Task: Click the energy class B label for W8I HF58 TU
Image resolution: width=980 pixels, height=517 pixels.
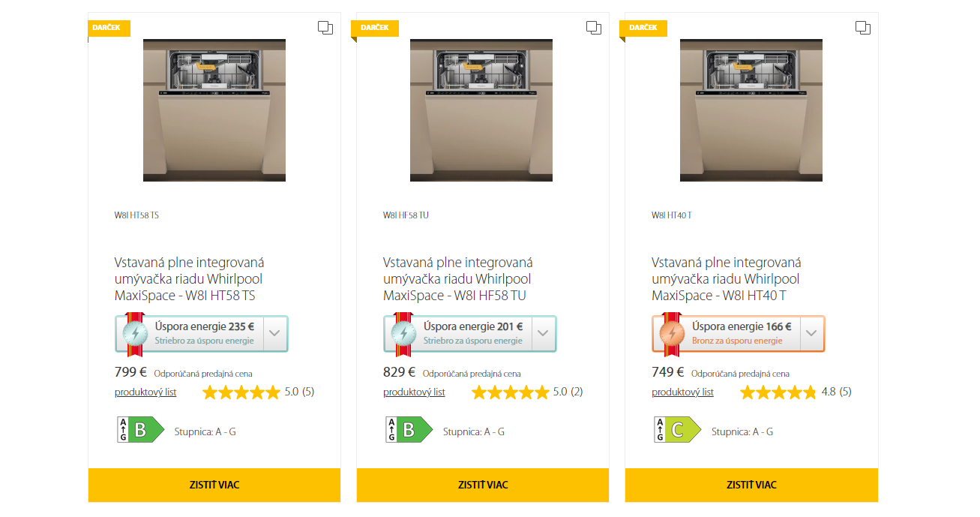Action: click(x=409, y=430)
